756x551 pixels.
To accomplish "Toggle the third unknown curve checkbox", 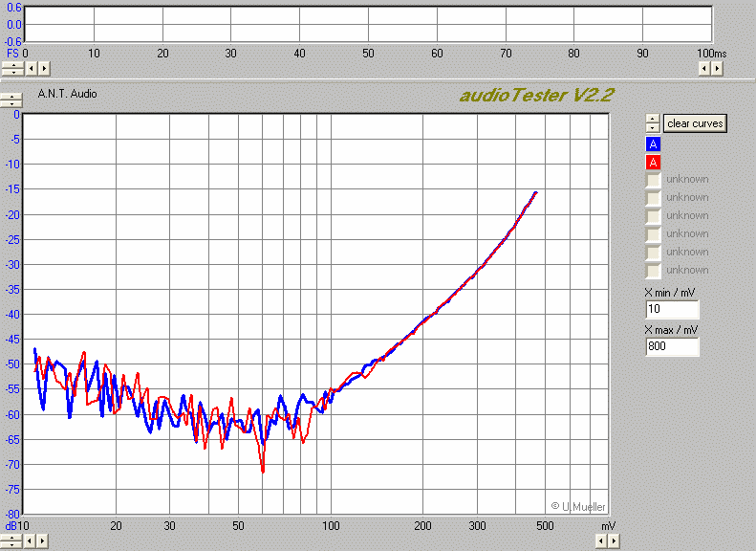I will tap(653, 216).
